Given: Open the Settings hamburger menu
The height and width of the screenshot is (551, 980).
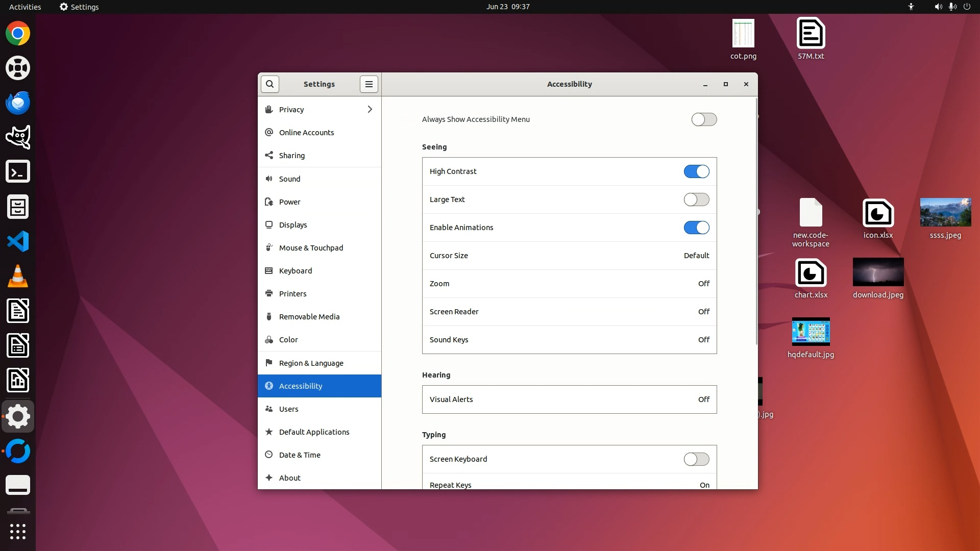Looking at the screenshot, I should coord(369,84).
